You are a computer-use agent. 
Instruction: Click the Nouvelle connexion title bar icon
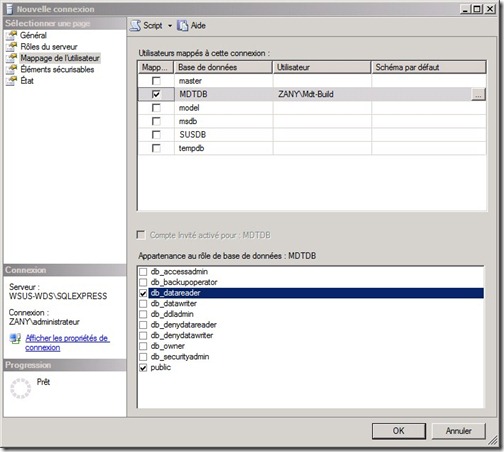pos(10,9)
